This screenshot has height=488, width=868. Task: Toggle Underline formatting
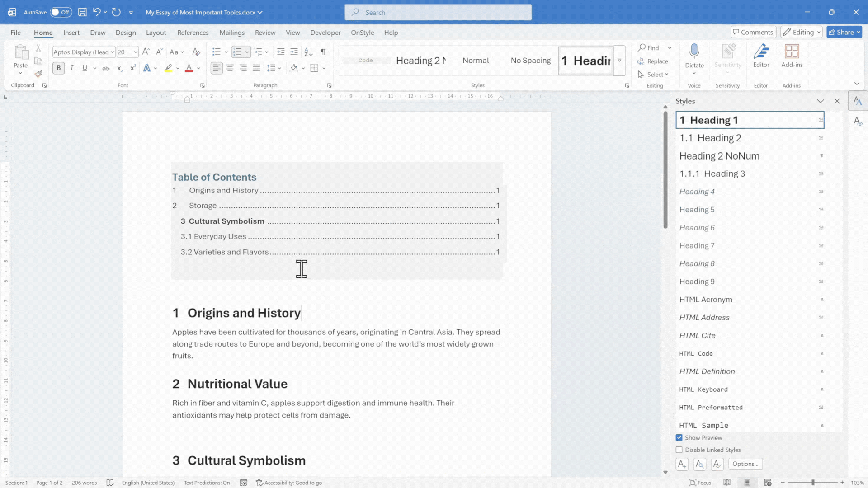tap(85, 68)
